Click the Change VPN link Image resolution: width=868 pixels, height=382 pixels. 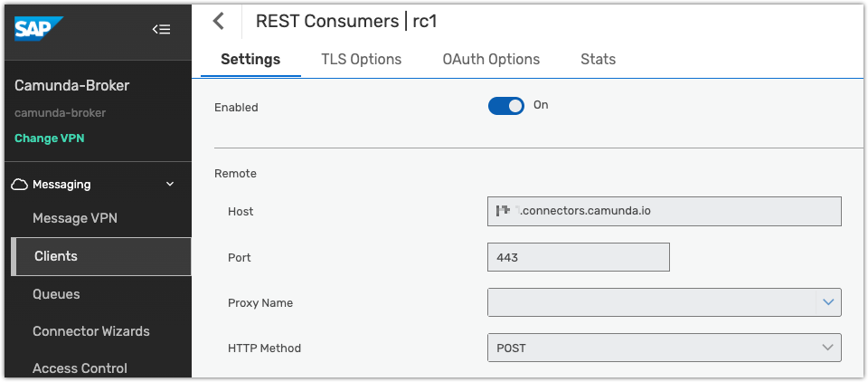50,138
